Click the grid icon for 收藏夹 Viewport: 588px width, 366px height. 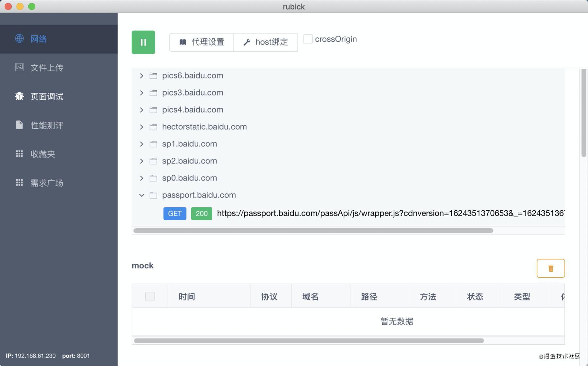pos(19,154)
